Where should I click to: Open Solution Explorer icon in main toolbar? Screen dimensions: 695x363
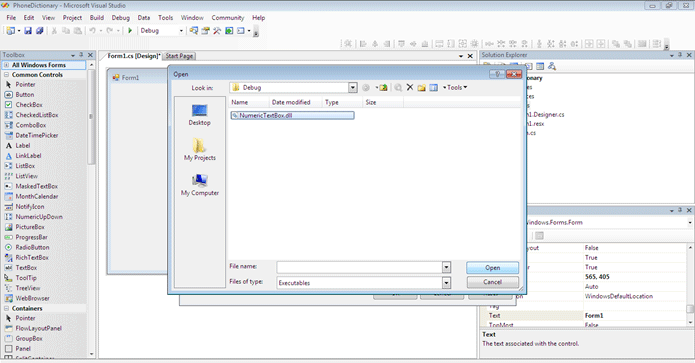tap(194, 31)
